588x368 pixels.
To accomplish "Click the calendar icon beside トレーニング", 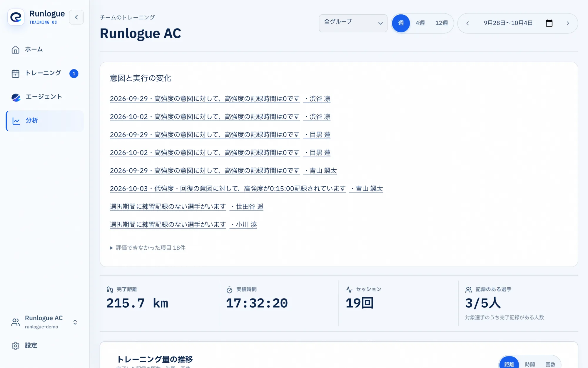I will [x=16, y=73].
